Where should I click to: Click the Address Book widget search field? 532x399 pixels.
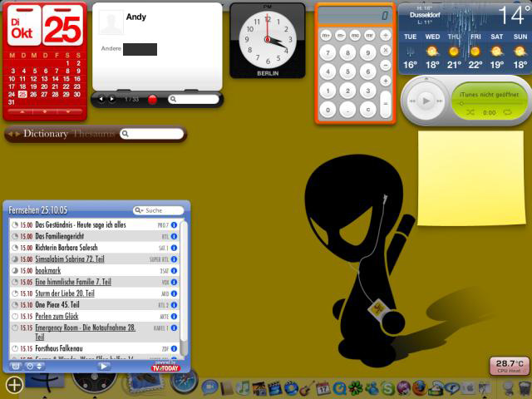coord(194,99)
